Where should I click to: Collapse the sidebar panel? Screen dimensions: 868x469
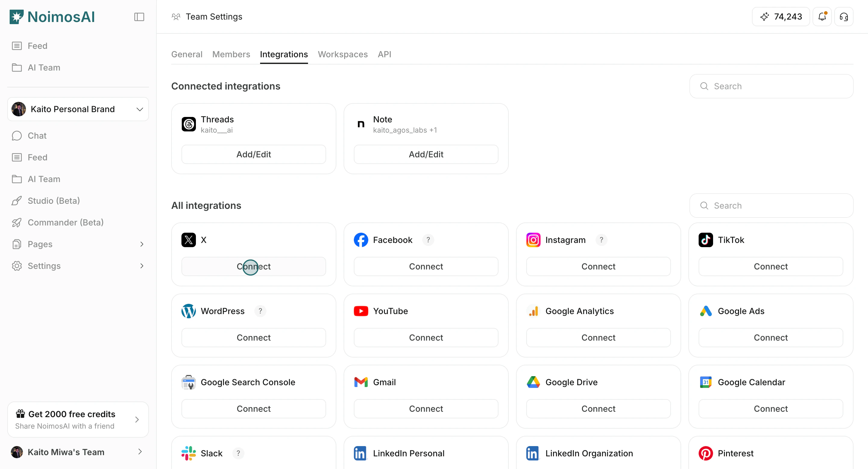click(139, 17)
